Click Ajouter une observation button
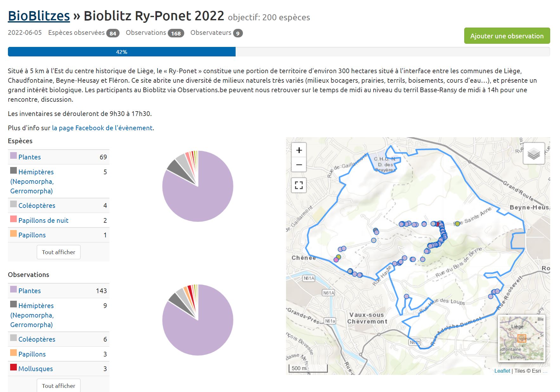Screen dimensions: 560x392 (x=507, y=36)
